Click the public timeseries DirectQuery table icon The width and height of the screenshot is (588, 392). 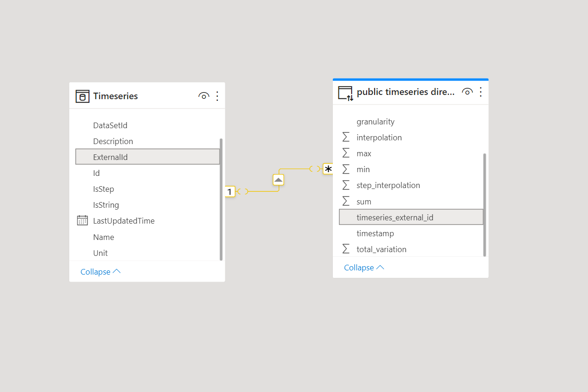coord(345,93)
